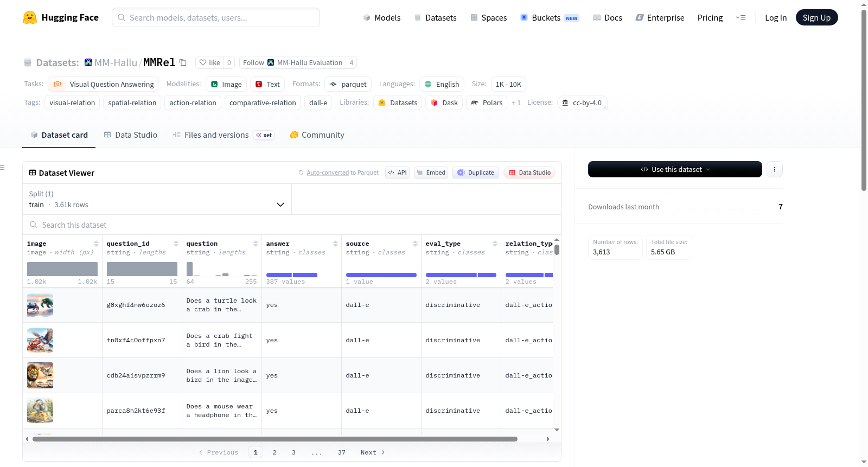Open the lion and bird thumbnail
868x467 pixels.
pos(40,375)
